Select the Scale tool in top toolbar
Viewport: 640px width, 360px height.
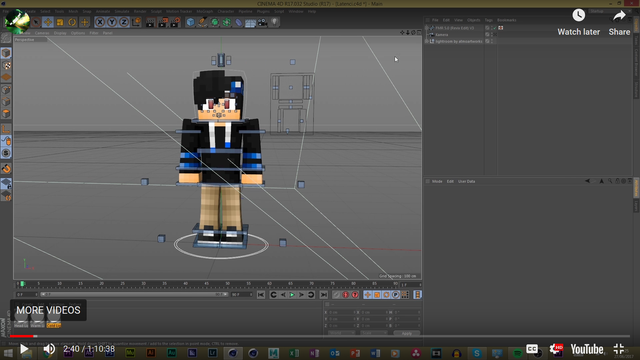pos(60,22)
